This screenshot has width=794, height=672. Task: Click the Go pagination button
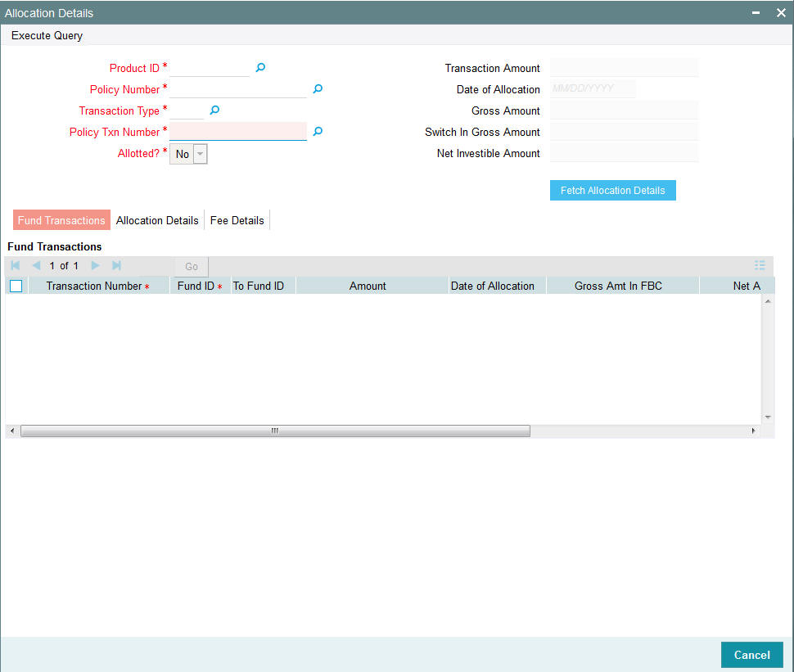(192, 266)
